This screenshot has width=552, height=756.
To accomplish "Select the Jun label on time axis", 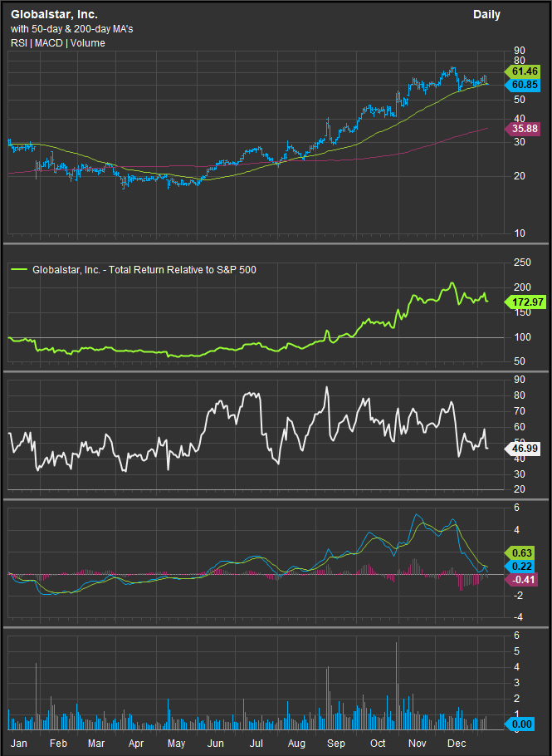I will (x=216, y=744).
